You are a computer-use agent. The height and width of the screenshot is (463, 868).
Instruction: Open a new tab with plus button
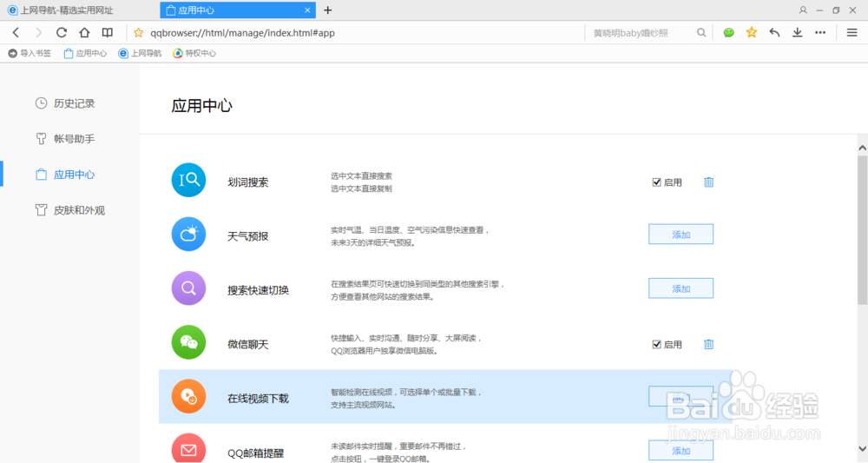click(x=328, y=10)
